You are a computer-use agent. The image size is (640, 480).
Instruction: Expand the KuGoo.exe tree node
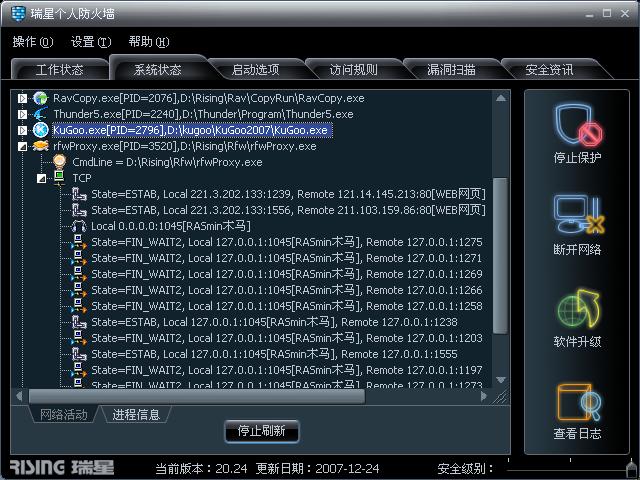(x=22, y=130)
